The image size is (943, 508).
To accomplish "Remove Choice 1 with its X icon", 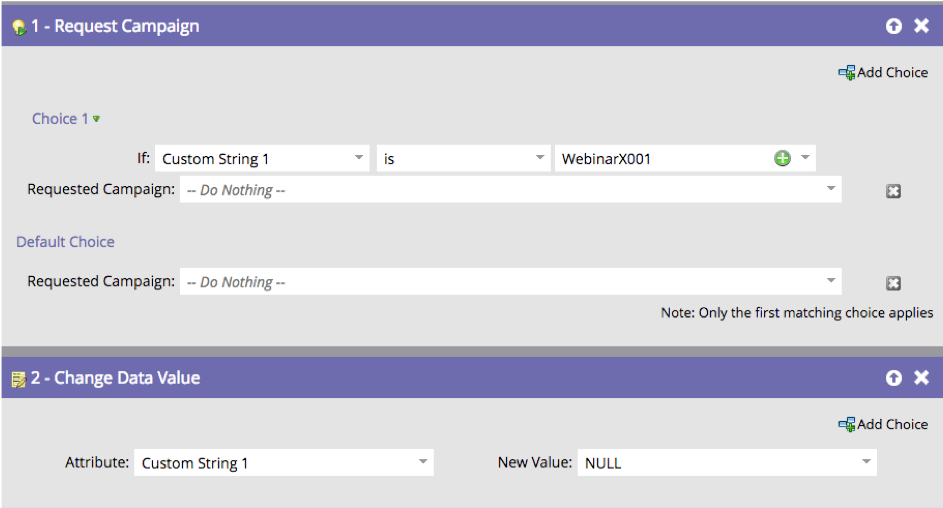I will (894, 191).
